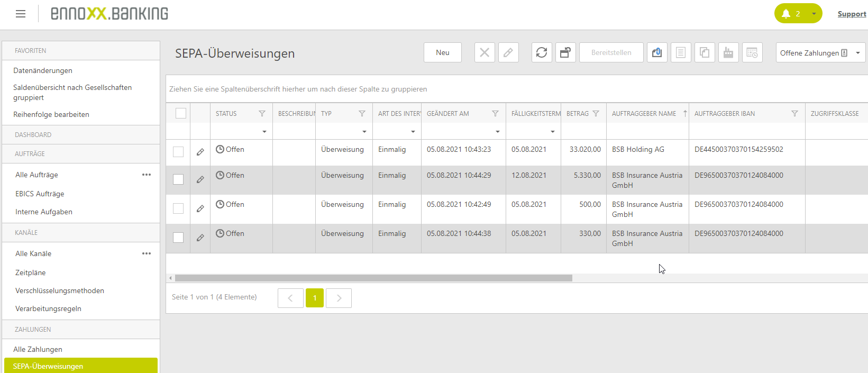Click the attachment paperclip toolbar icon

tap(656, 52)
